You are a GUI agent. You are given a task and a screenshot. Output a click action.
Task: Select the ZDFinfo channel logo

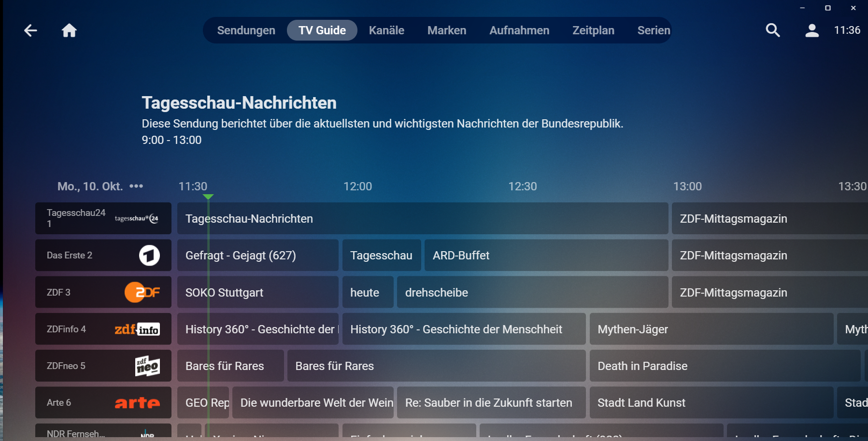click(x=137, y=329)
